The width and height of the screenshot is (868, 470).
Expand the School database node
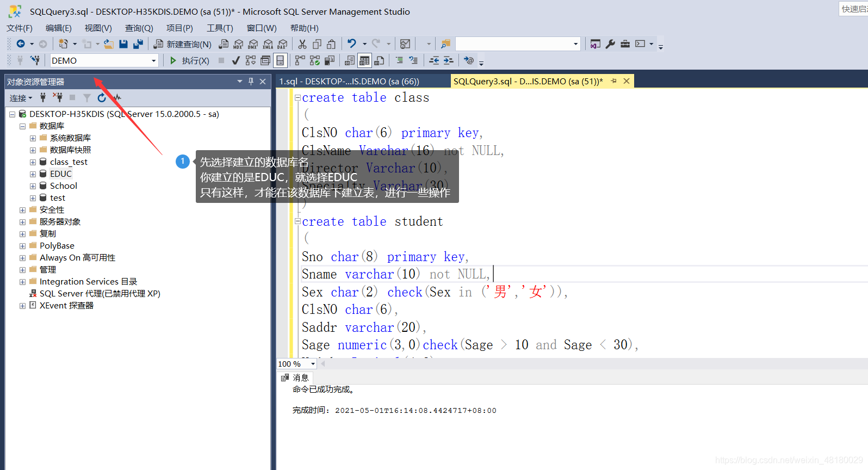click(x=33, y=186)
